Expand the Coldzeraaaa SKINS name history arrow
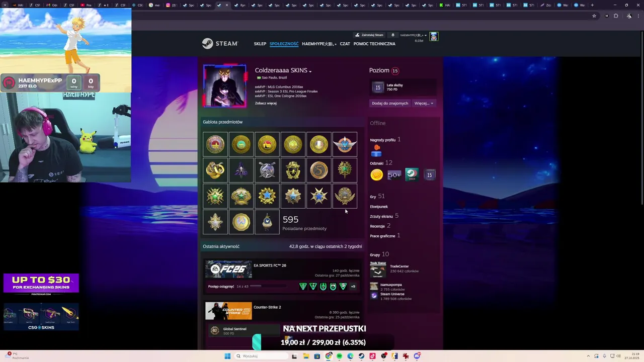The image size is (644, 362). tap(310, 71)
